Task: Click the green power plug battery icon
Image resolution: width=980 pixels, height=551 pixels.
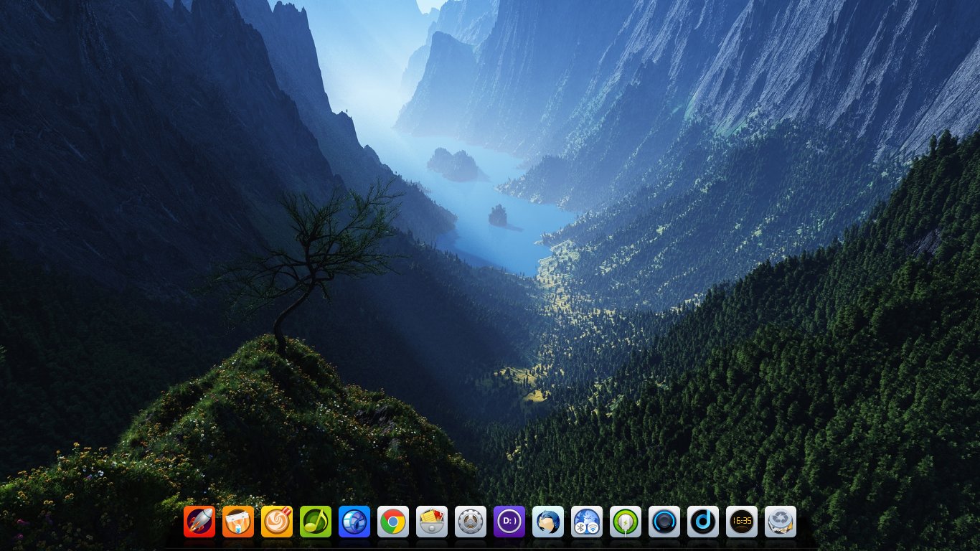Action: coord(626,522)
